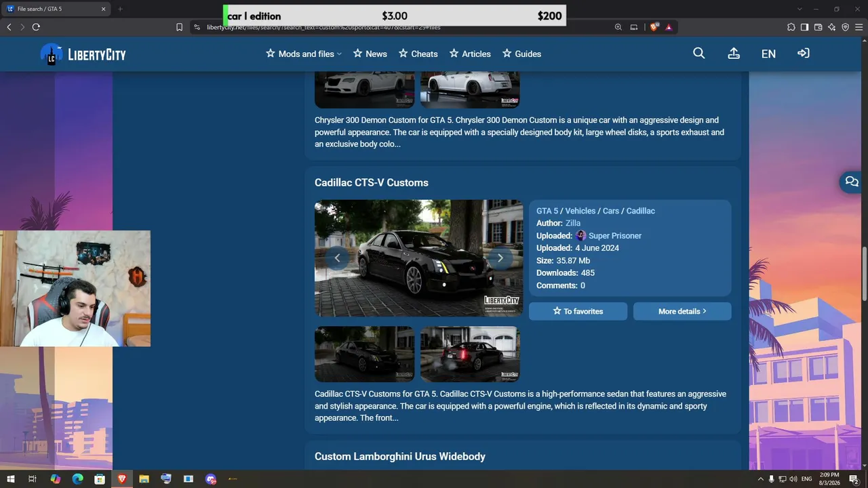
Task: Open a new browser tab
Action: 120,9
